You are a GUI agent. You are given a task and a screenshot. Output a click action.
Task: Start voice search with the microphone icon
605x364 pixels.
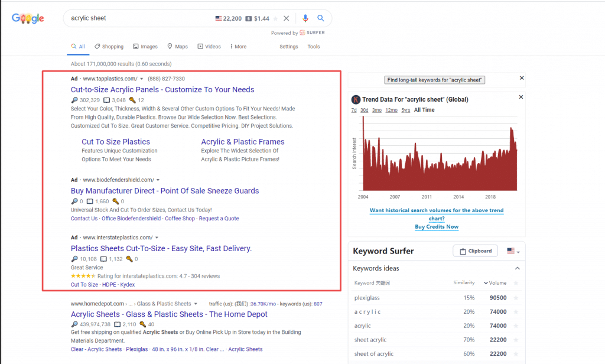click(x=305, y=18)
